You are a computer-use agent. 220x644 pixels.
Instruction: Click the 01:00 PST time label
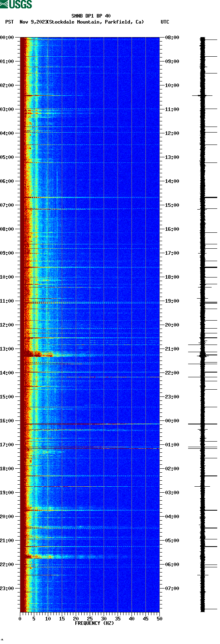7,61
